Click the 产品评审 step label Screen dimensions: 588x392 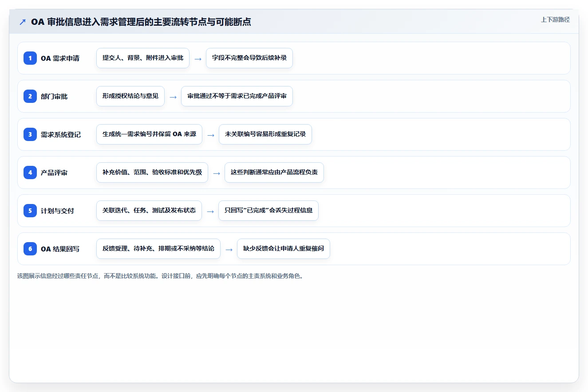[x=54, y=172]
